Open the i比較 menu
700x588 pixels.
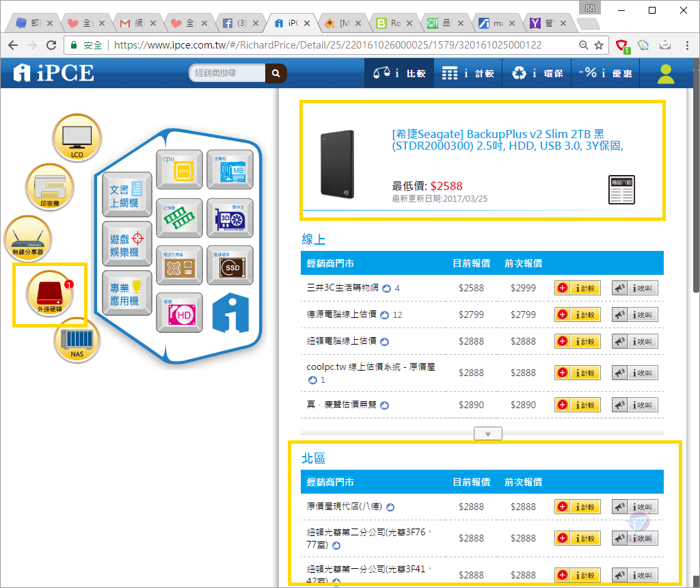point(399,72)
